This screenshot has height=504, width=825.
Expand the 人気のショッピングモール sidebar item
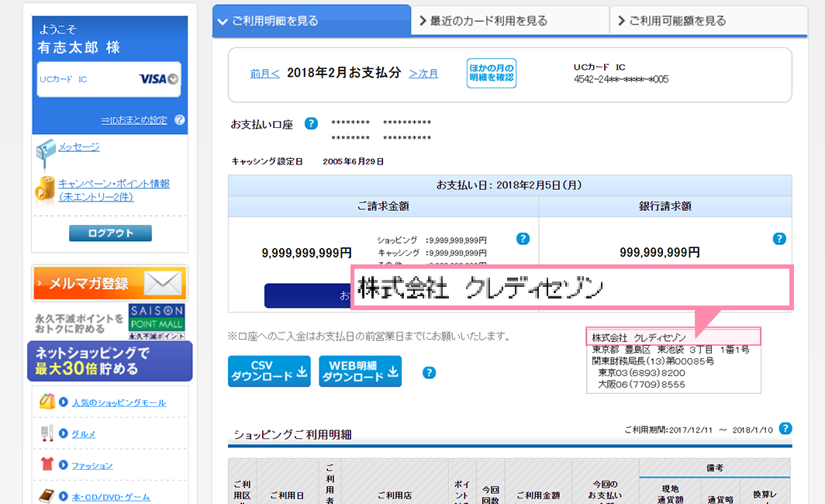(118, 402)
